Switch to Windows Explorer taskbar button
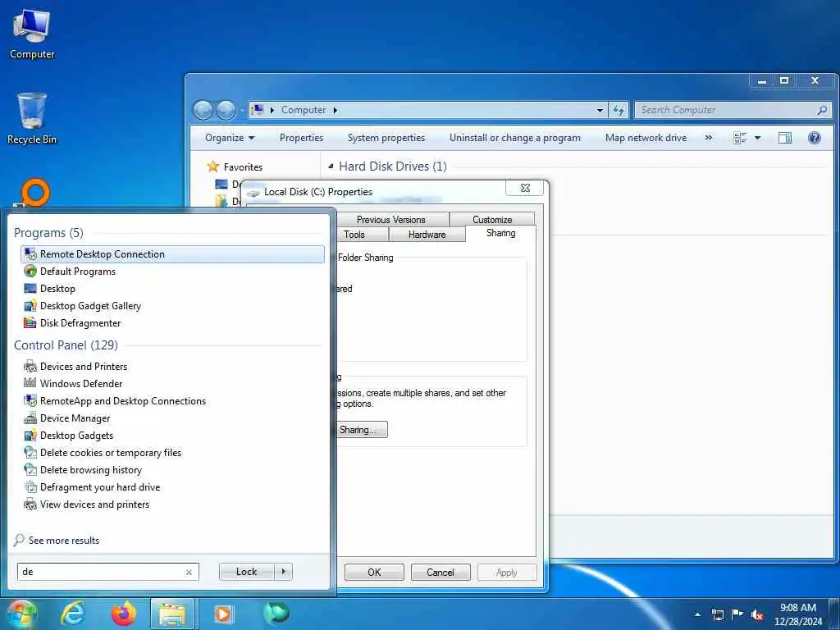Screen dimensions: 840x630 (x=172, y=614)
